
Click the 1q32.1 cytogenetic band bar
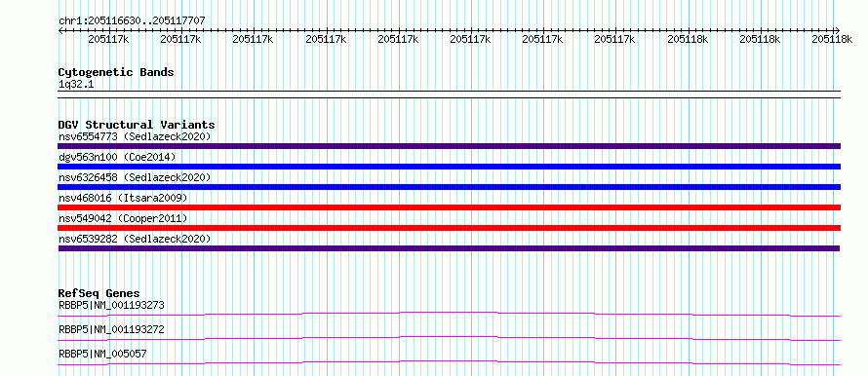click(x=449, y=94)
